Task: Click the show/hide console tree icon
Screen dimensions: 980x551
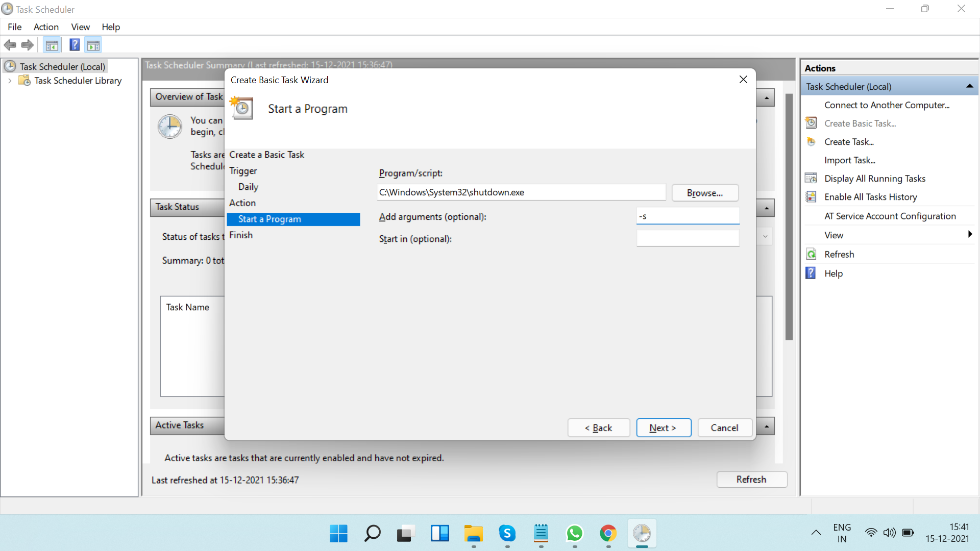Action: (52, 45)
